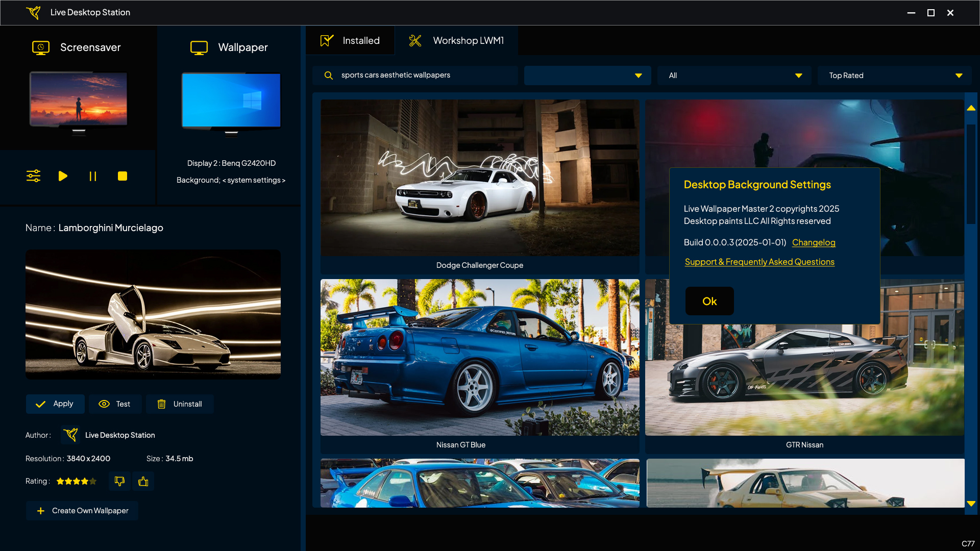This screenshot has height=551, width=980.
Task: Play the screensaver preview
Action: [x=62, y=176]
